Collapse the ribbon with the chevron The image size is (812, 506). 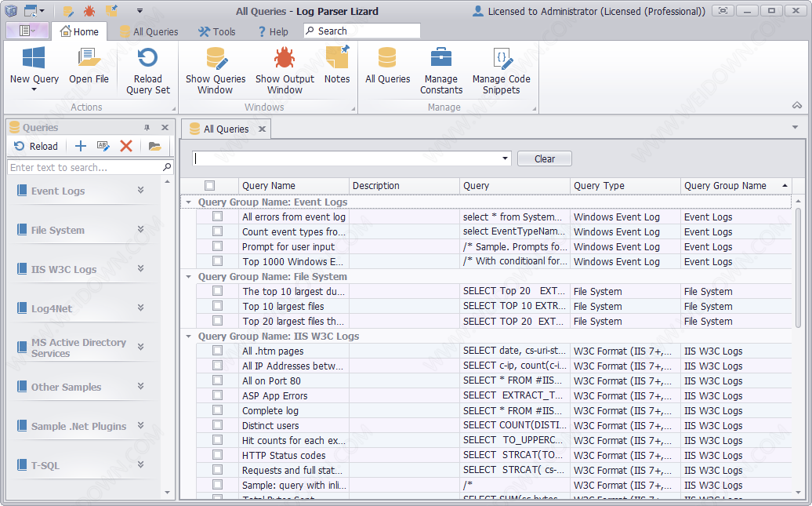click(x=797, y=105)
